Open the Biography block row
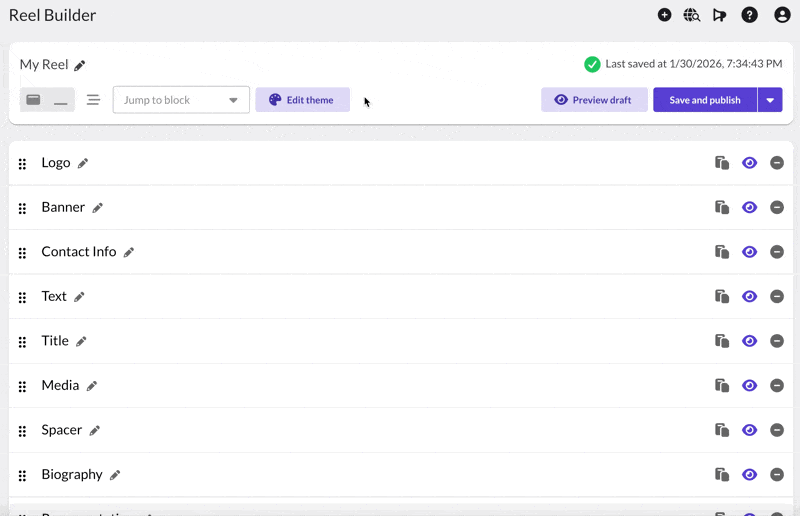The image size is (800, 516). (x=401, y=475)
